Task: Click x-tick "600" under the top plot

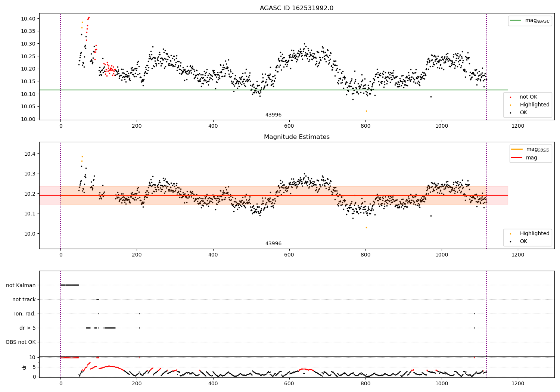Action: (x=289, y=126)
